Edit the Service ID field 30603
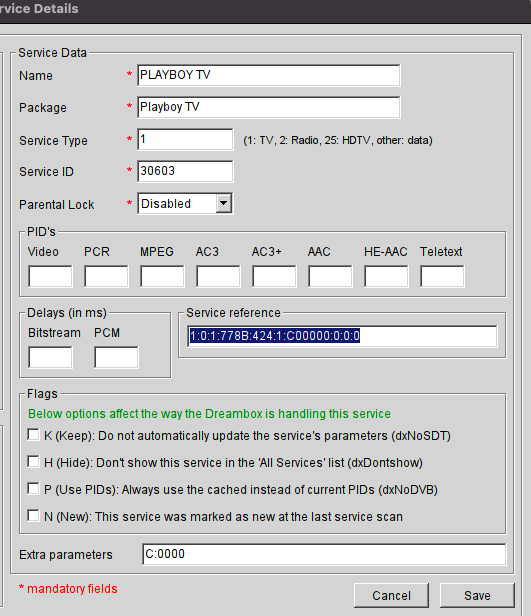This screenshot has height=616, width=531. point(185,171)
